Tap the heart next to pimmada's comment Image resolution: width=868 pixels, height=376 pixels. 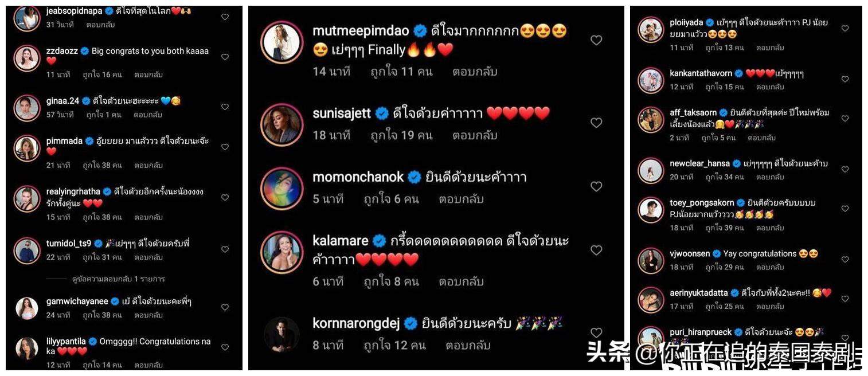(x=225, y=147)
